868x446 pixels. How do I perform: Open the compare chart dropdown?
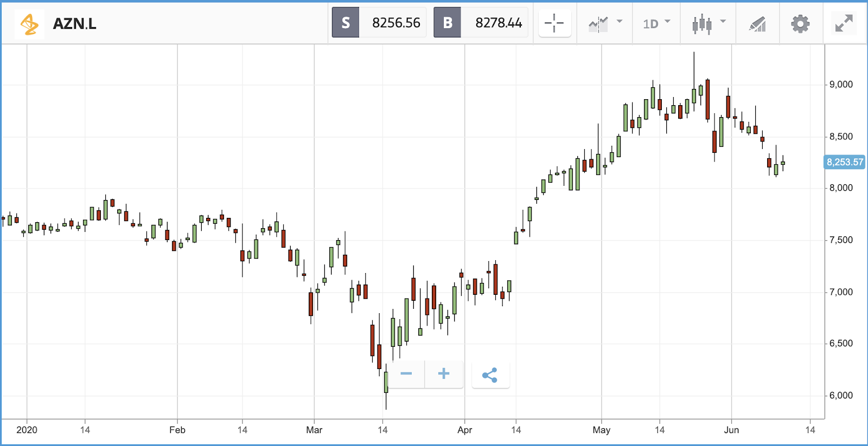[605, 23]
